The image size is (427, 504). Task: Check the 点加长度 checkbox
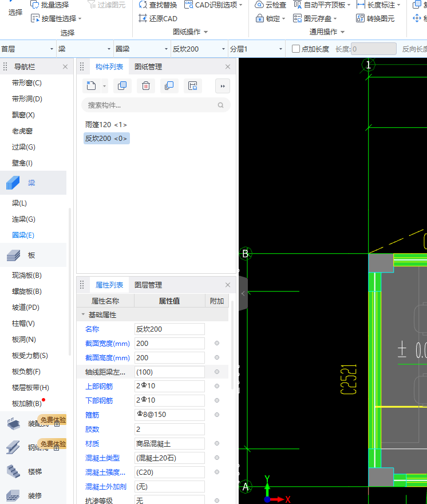point(296,49)
